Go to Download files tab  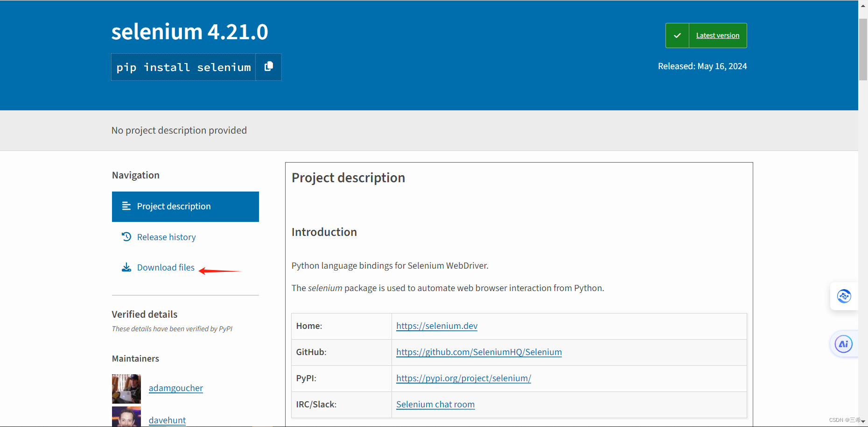tap(166, 268)
